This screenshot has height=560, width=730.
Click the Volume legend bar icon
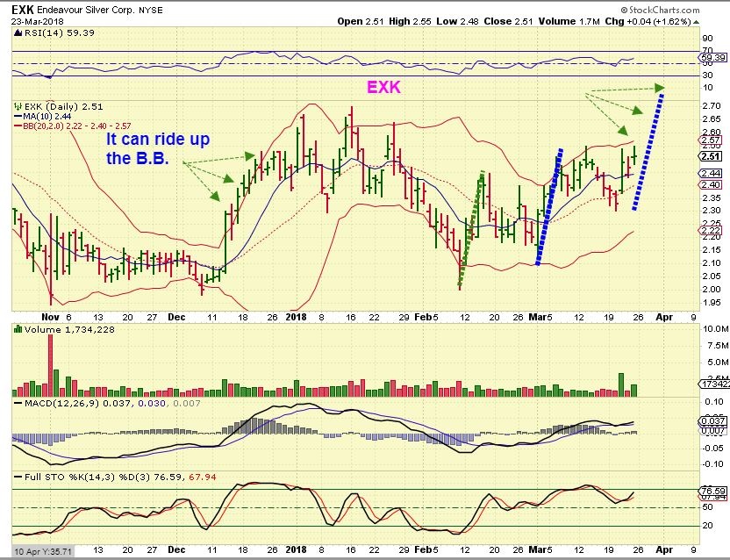[16, 329]
